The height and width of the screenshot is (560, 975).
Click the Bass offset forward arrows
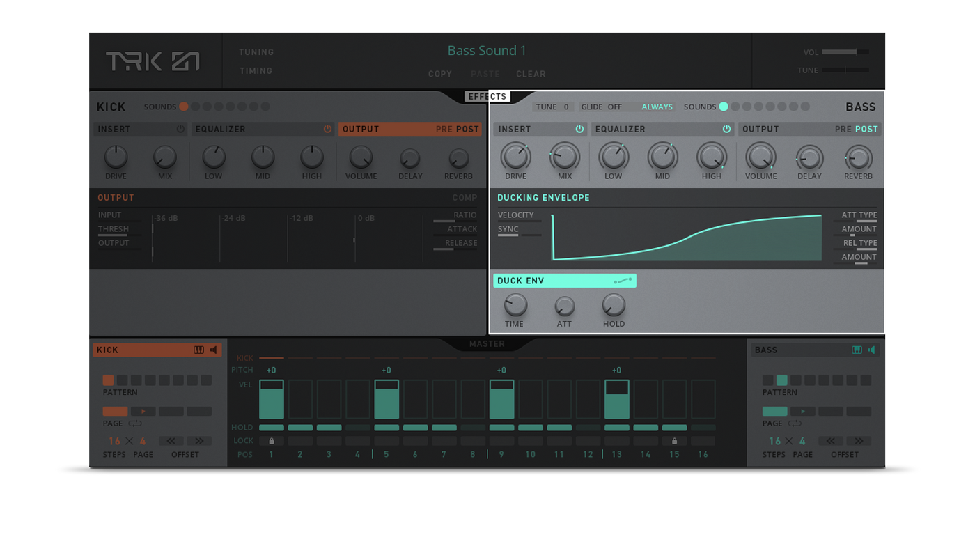click(x=859, y=441)
